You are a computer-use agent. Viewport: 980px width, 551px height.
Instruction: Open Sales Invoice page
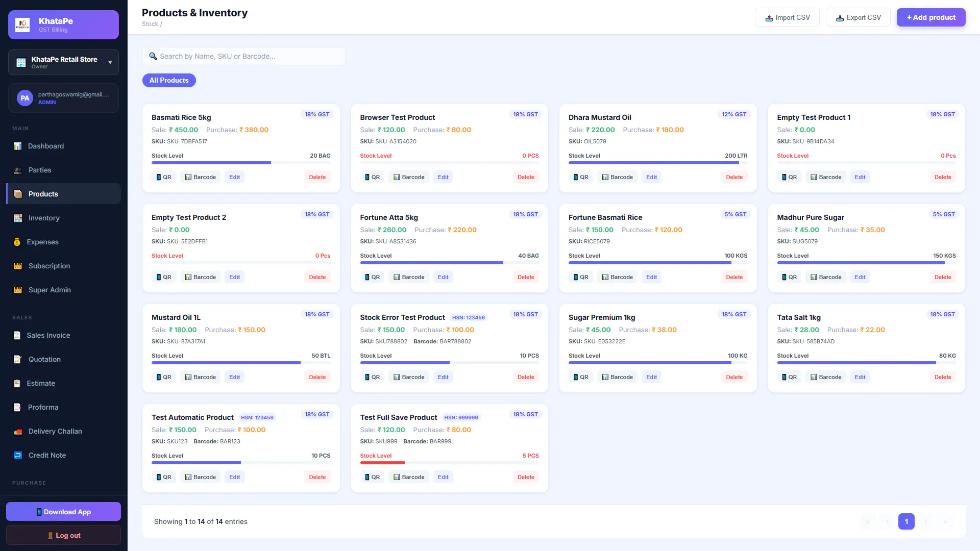coord(63,335)
